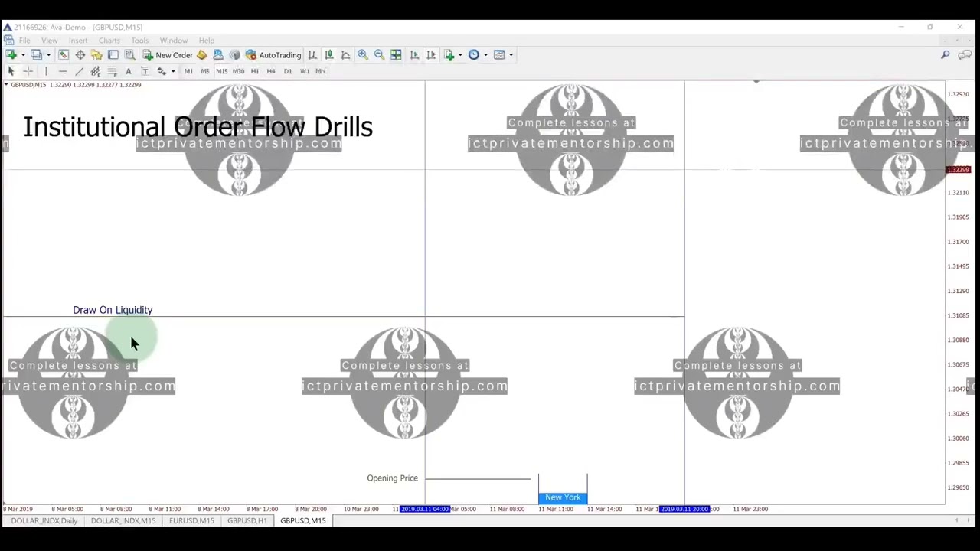Switch timeframe to W1

click(x=305, y=71)
